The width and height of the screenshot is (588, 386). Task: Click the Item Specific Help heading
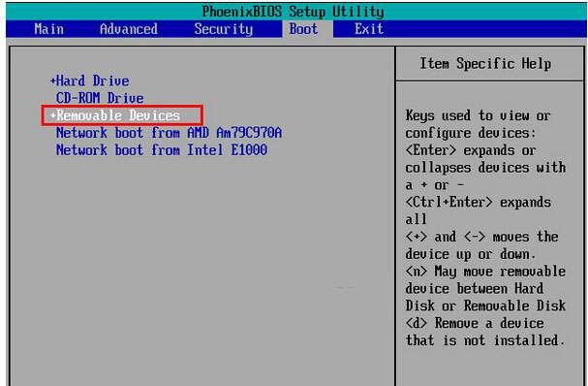click(x=485, y=63)
